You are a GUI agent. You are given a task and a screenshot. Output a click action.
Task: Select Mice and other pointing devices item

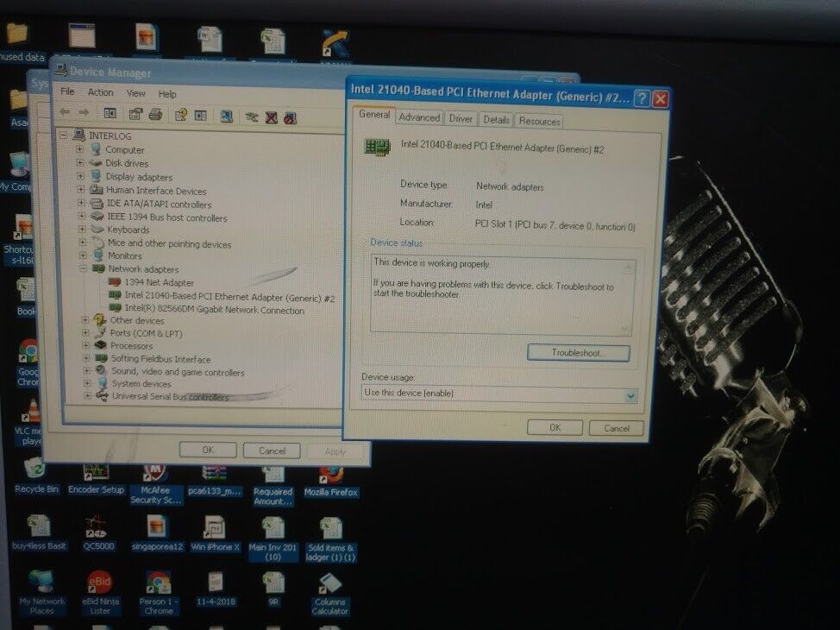click(169, 243)
